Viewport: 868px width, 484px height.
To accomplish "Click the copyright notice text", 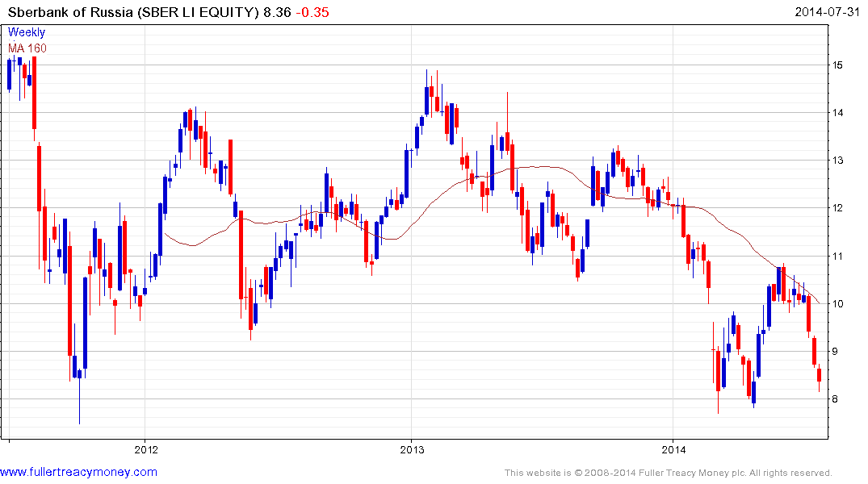I will coord(669,473).
